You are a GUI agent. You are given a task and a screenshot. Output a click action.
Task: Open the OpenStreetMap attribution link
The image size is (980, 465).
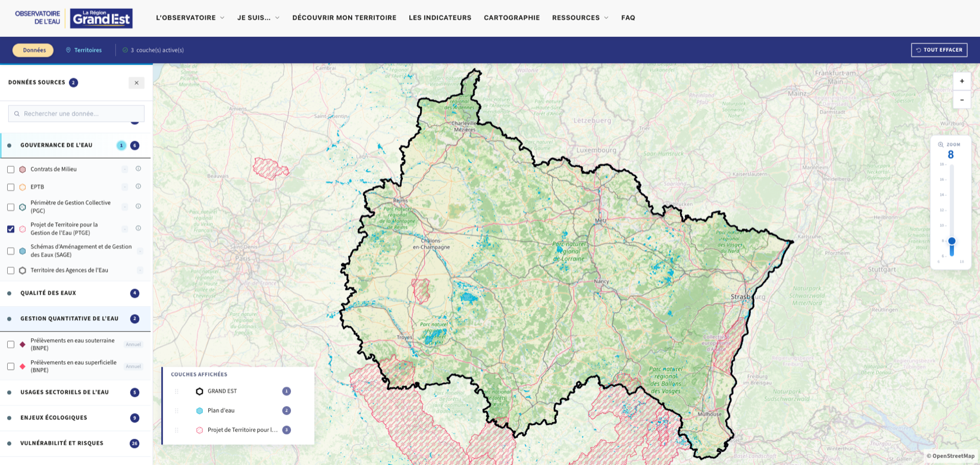tap(953, 456)
